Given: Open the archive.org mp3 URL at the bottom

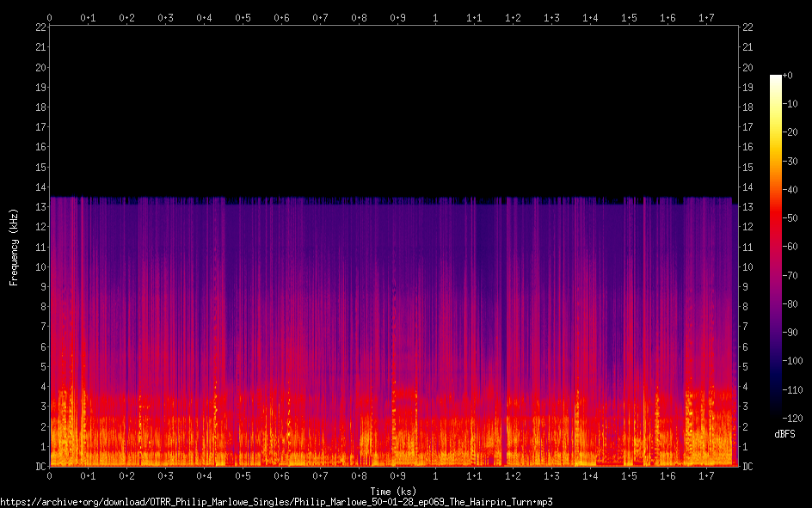Looking at the screenshot, I should coord(276,501).
